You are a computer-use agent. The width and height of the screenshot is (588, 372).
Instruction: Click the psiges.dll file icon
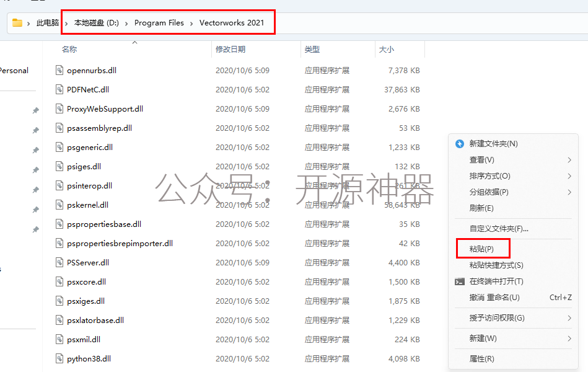[x=59, y=166]
